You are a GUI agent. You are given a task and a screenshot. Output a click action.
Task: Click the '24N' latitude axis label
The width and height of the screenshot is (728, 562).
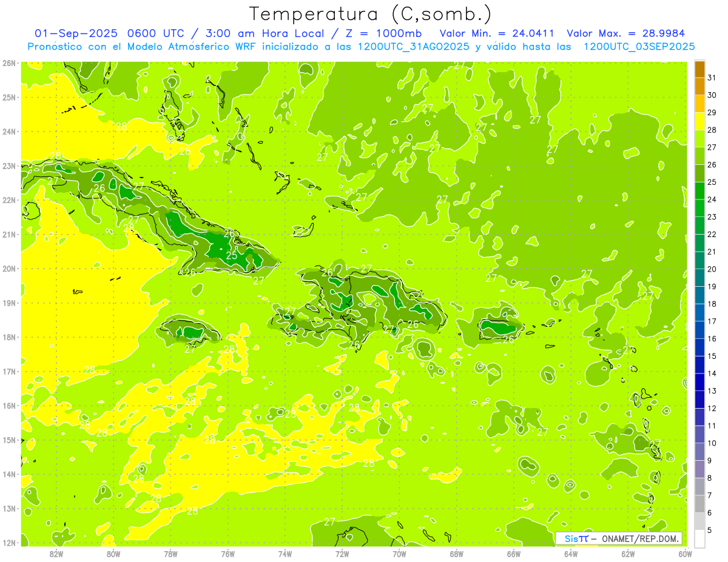(8, 132)
